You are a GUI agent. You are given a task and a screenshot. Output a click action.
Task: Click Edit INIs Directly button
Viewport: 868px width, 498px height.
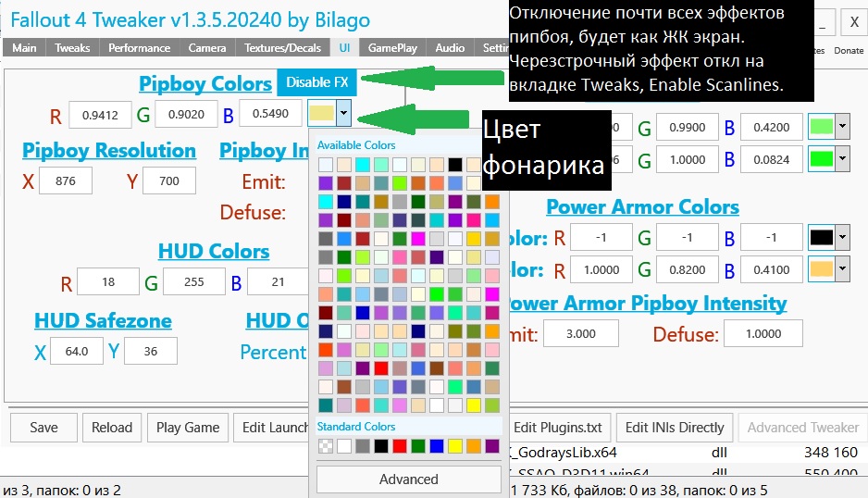675,428
